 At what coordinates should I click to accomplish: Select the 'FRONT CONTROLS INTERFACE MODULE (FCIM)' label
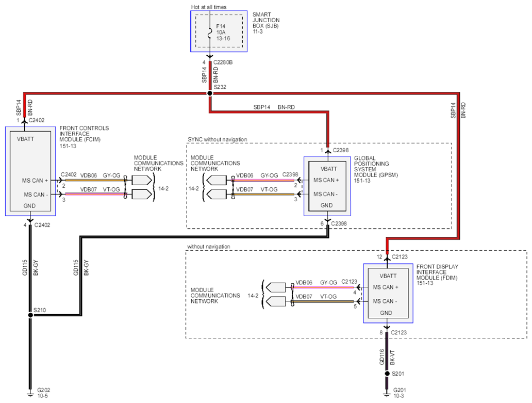point(84,134)
